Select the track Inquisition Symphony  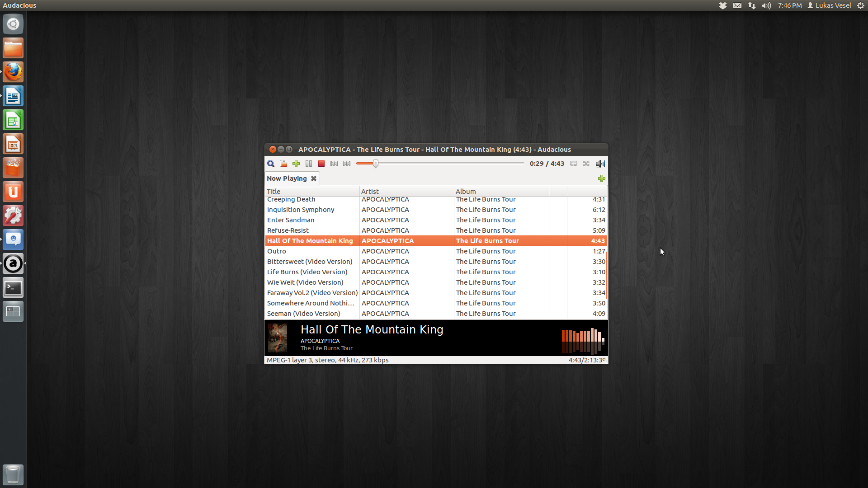(x=435, y=210)
